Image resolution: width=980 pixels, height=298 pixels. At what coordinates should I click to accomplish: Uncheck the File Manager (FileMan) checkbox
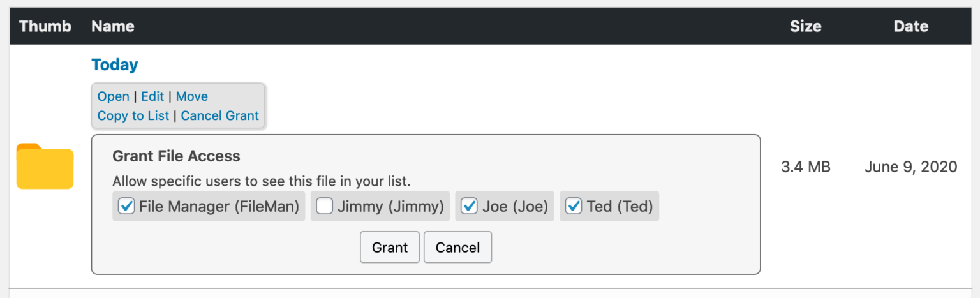click(x=126, y=207)
